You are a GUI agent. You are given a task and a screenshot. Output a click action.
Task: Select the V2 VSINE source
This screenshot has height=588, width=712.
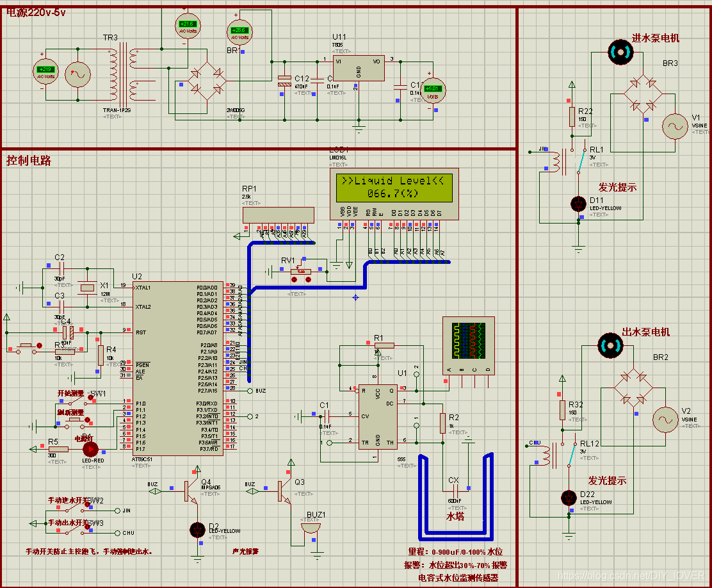click(x=666, y=420)
